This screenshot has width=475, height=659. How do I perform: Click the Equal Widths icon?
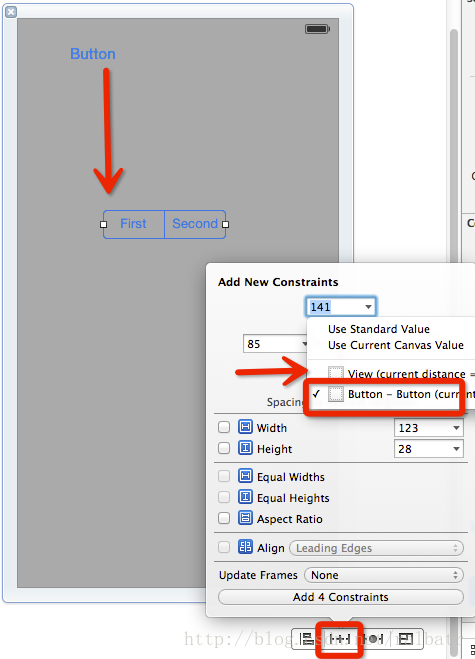pos(245,476)
